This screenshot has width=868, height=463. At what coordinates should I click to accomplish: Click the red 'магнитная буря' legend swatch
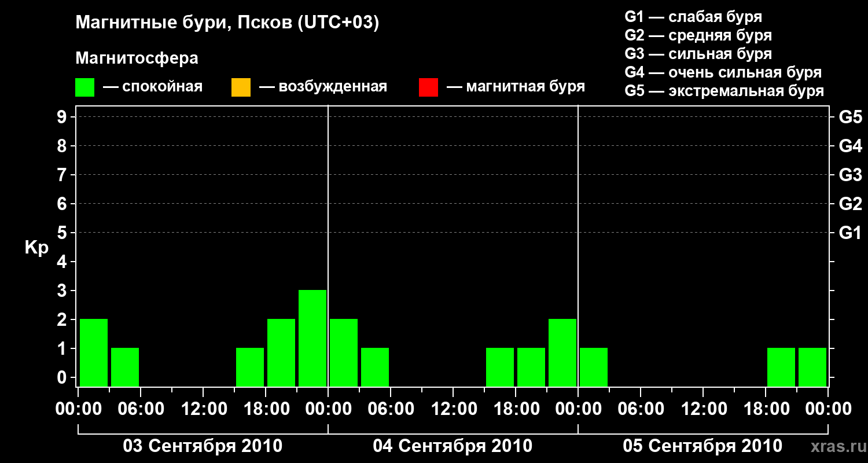coord(428,87)
